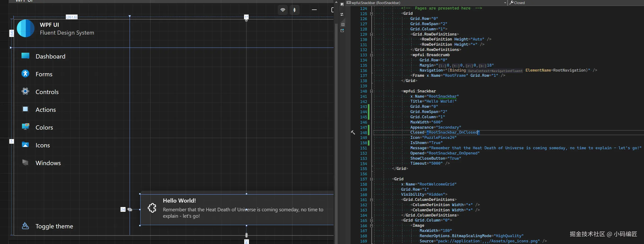Select Dashboard in the navigation menu

pos(50,56)
